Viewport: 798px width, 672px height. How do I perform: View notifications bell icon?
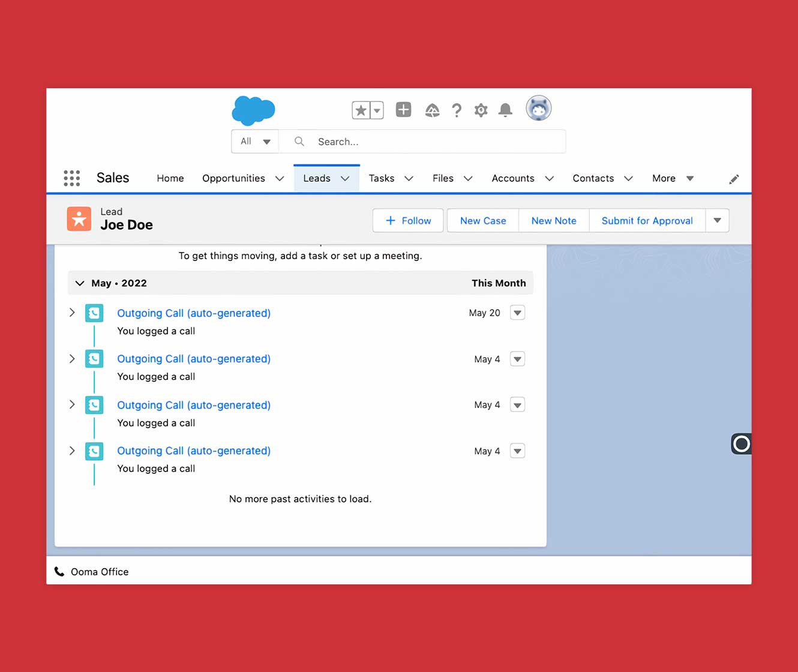505,110
